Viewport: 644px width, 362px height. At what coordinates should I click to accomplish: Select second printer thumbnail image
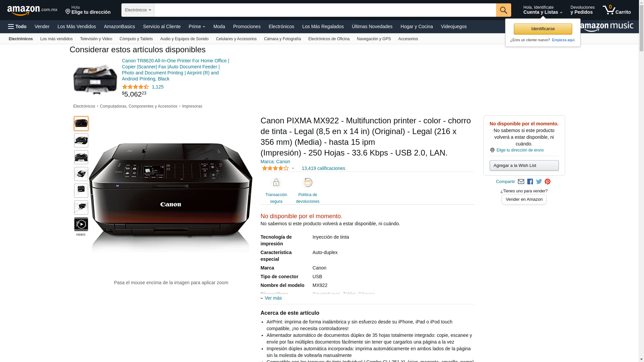coord(81,140)
